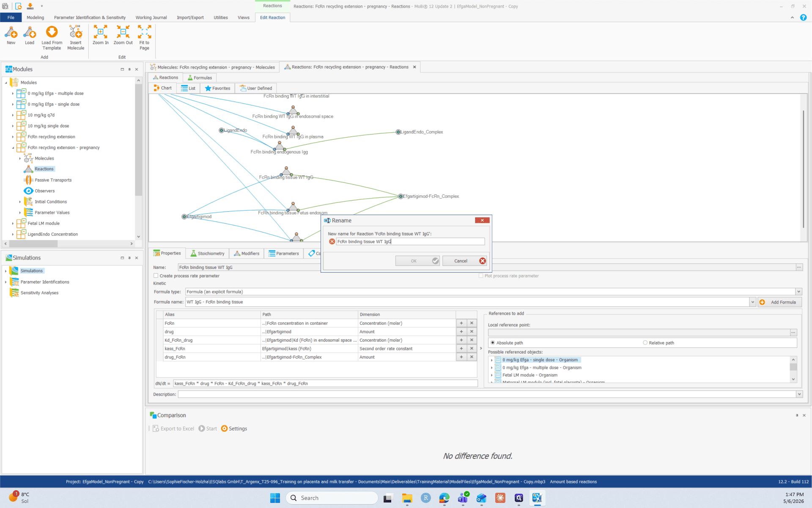The image size is (812, 508).
Task: Click Zoom In tool
Action: 101,35
